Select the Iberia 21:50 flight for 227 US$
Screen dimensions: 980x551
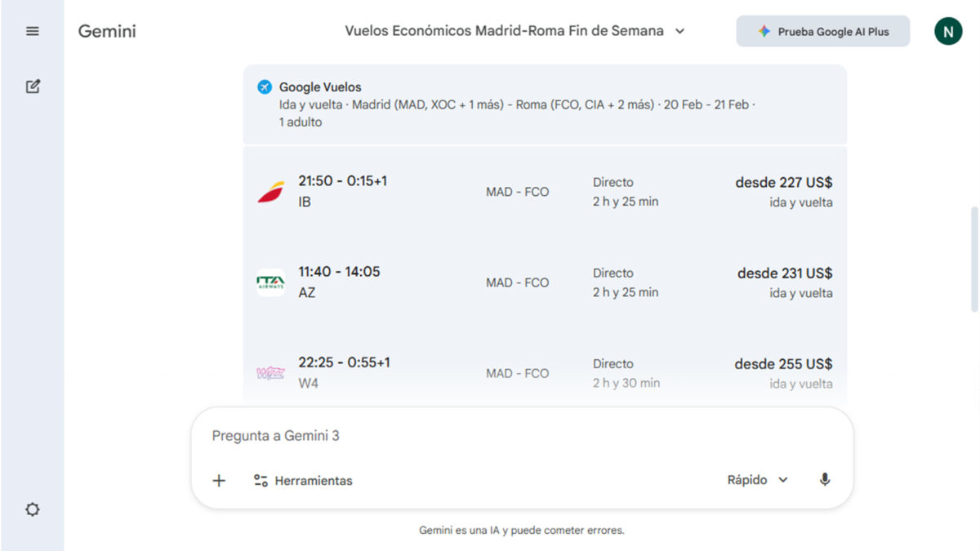pyautogui.click(x=545, y=192)
